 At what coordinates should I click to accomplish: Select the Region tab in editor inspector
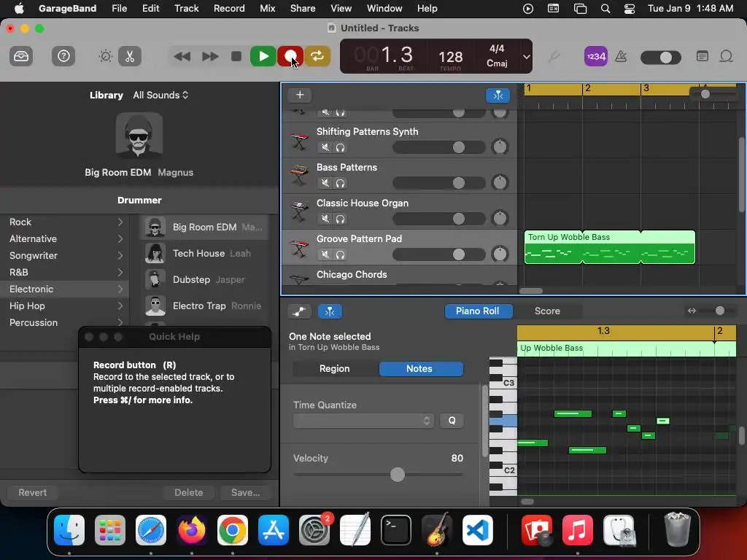click(x=334, y=368)
